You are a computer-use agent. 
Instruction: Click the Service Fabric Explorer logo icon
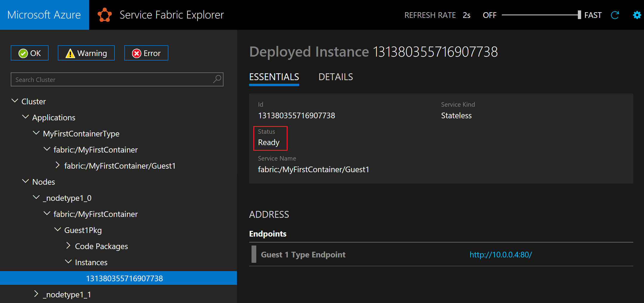point(105,15)
